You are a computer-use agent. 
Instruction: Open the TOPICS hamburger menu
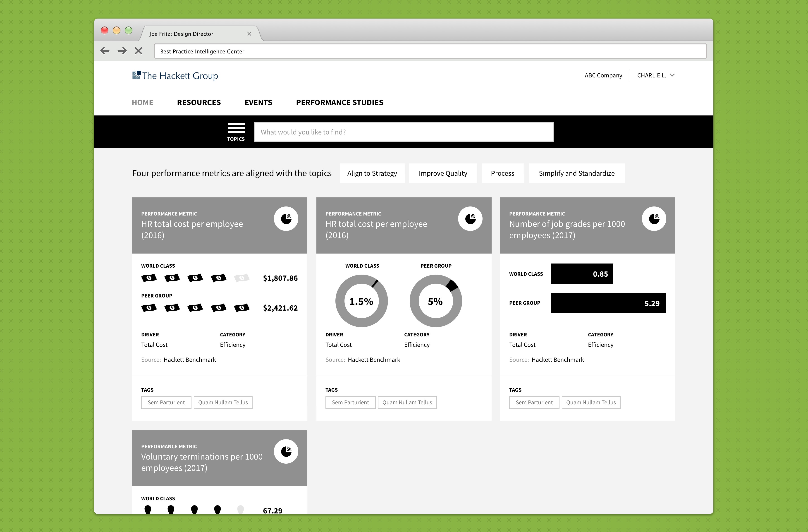pyautogui.click(x=236, y=132)
